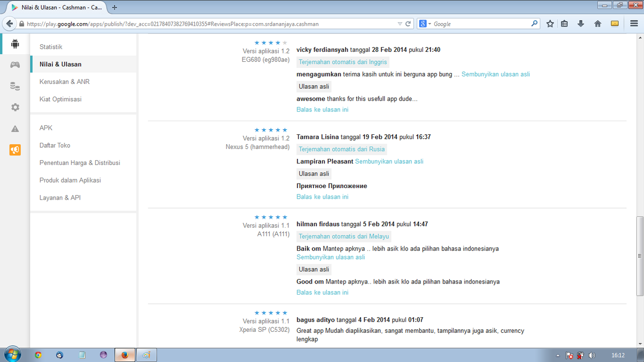Select Nilai & Ulasan menu item
The height and width of the screenshot is (362, 644).
pyautogui.click(x=84, y=64)
